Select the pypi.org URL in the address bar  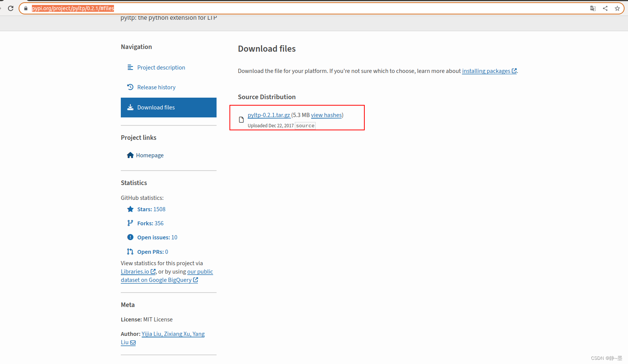tap(73, 8)
